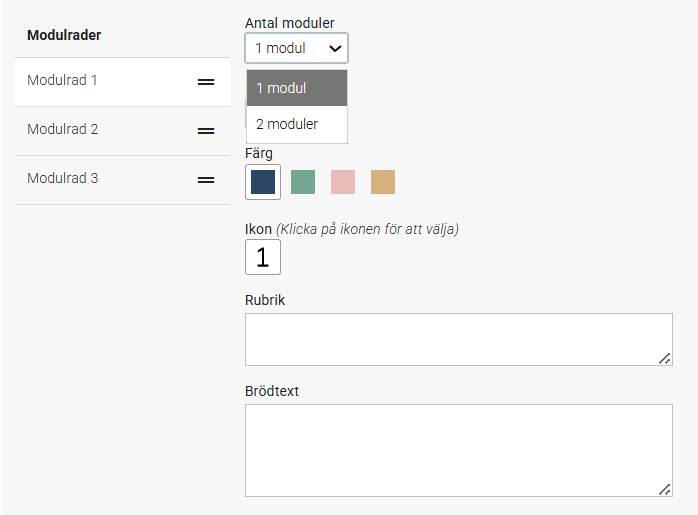Pick the pink color swatch
The height and width of the screenshot is (515, 698).
[x=343, y=182]
